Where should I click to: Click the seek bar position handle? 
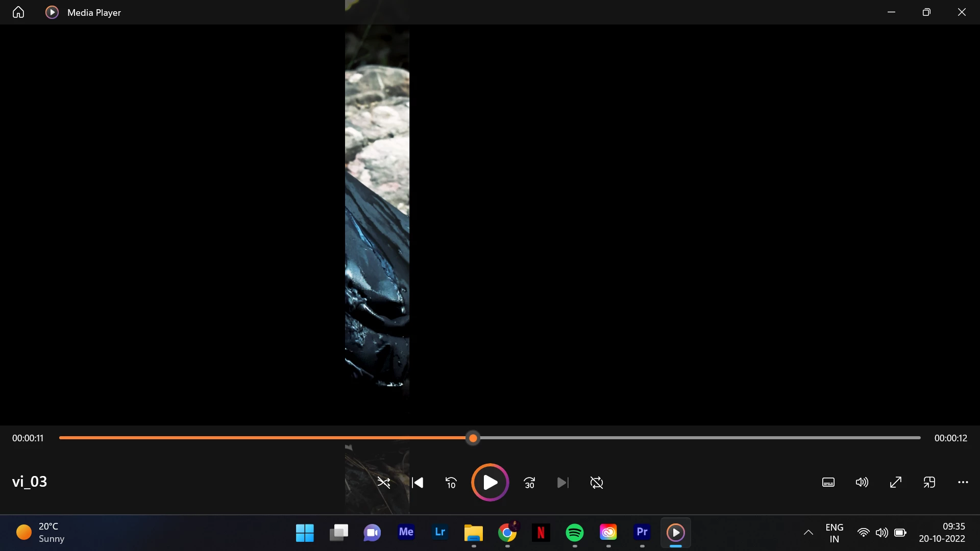[473, 438]
